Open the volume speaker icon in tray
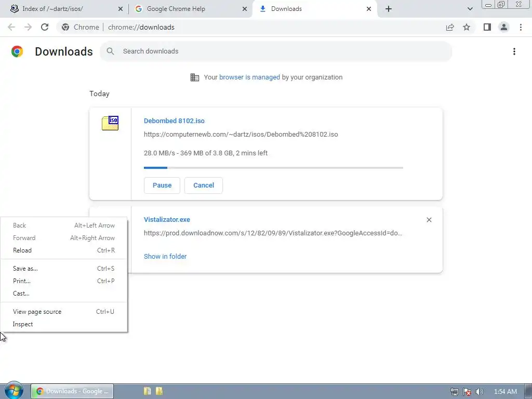This screenshot has height=399, width=532. (480, 392)
